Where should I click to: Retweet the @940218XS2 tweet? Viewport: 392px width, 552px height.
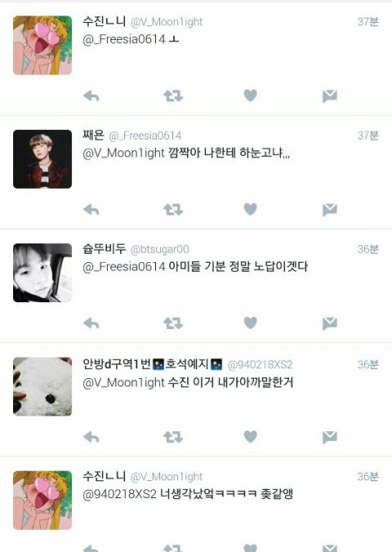173,437
